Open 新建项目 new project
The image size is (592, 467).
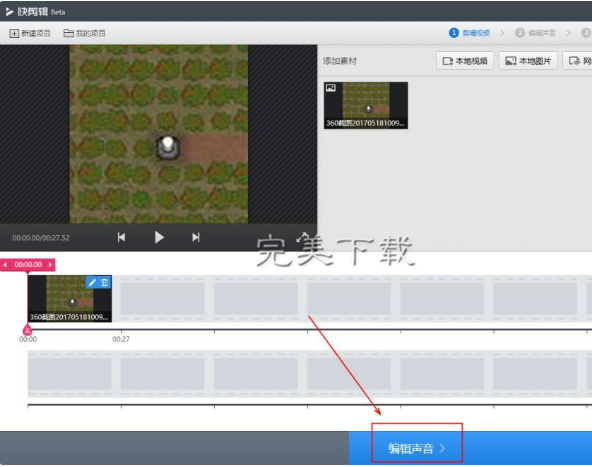pos(30,33)
